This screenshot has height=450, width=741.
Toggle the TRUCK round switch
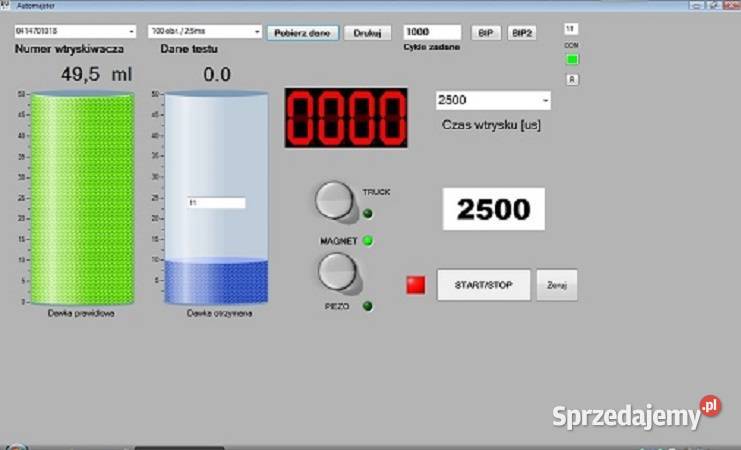click(x=334, y=200)
